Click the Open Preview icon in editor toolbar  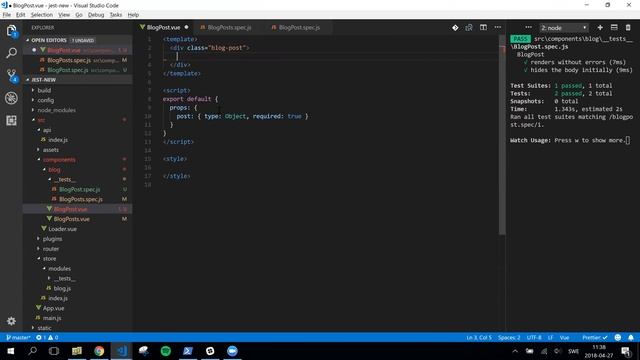coord(469,28)
